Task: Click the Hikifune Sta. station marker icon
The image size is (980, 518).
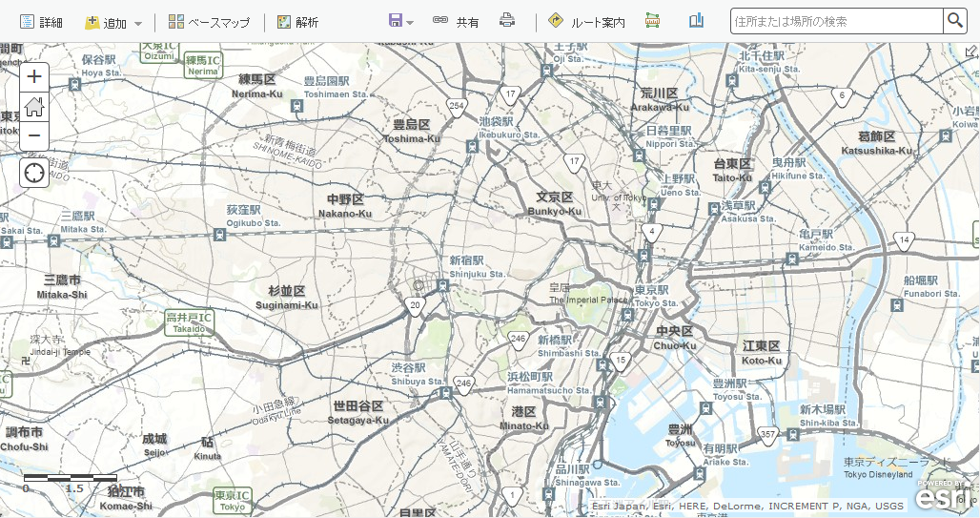Action: 765,187
